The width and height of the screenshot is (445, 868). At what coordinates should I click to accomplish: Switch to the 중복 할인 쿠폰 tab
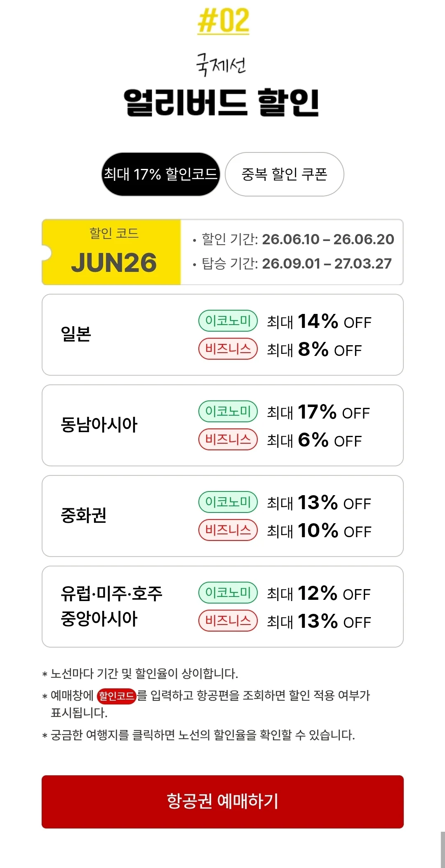point(285,174)
